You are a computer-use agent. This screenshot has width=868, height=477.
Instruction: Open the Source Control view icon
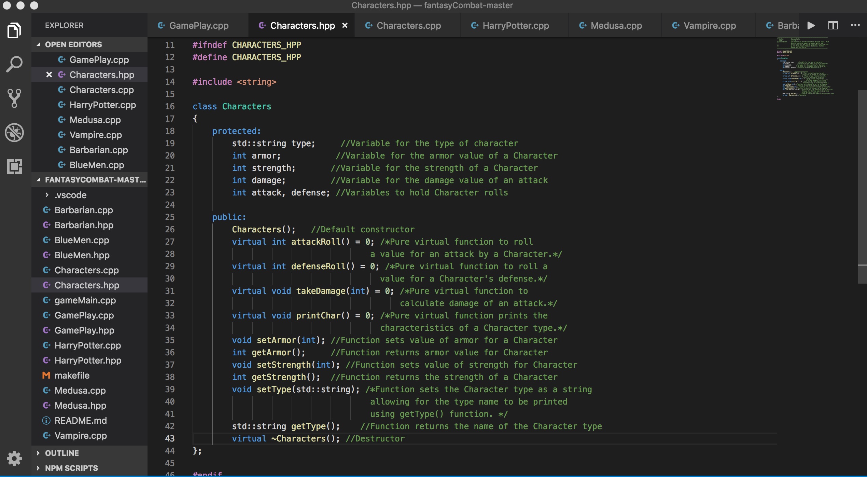coord(14,98)
